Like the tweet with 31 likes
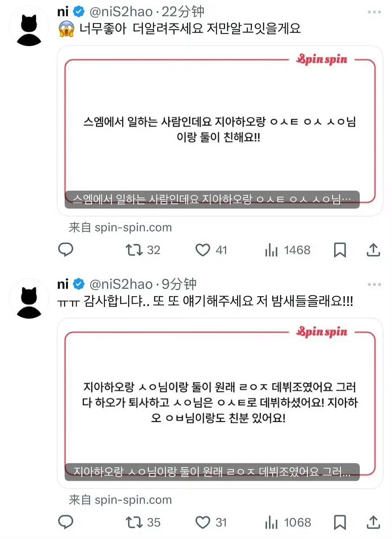The width and height of the screenshot is (392, 539). coord(211,522)
